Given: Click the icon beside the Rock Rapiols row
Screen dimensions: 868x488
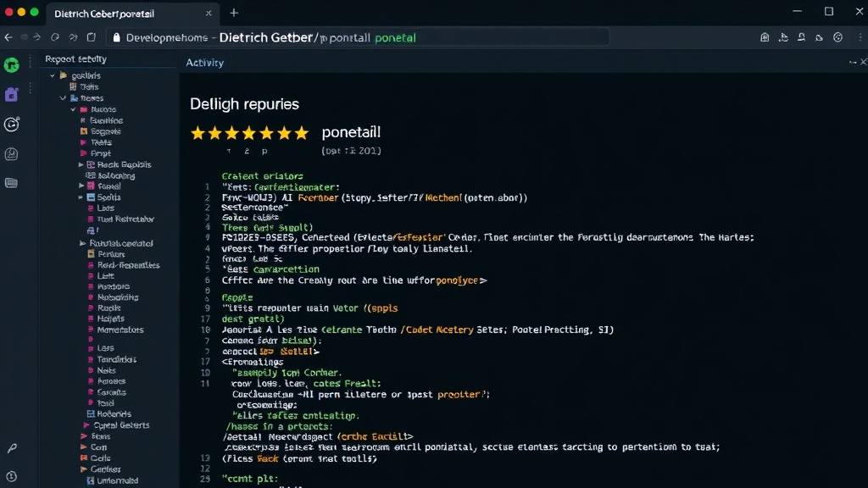Looking at the screenshot, I should point(91,164).
